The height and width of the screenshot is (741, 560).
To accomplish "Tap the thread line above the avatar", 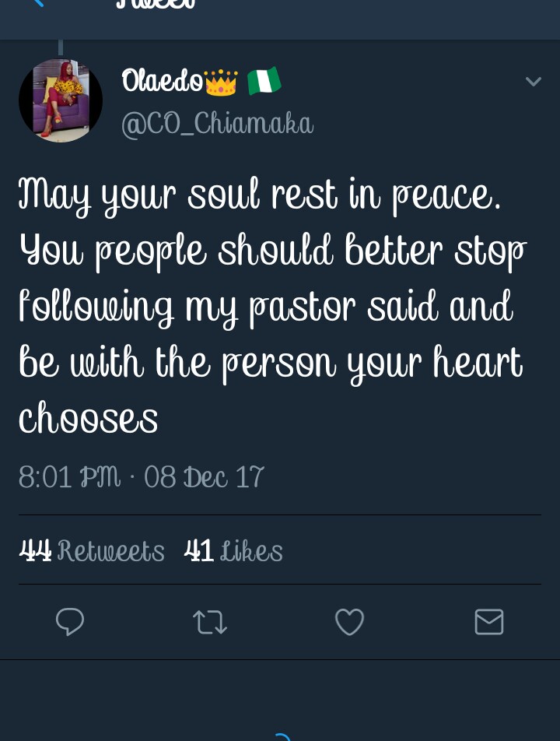I will tap(61, 48).
